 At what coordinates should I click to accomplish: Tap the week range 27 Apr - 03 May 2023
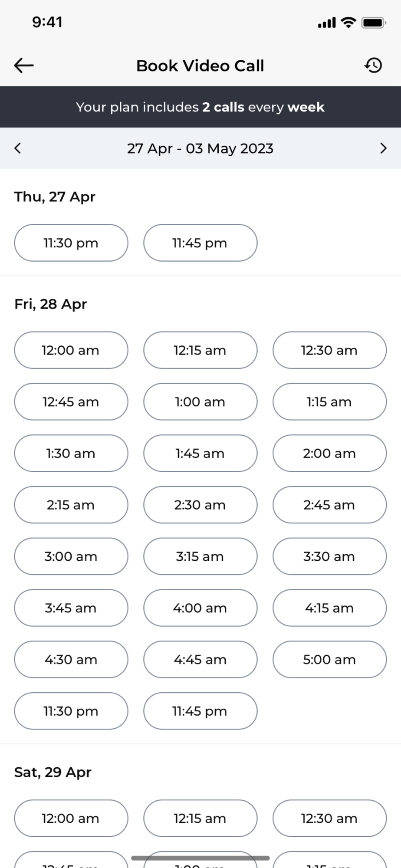coord(200,148)
